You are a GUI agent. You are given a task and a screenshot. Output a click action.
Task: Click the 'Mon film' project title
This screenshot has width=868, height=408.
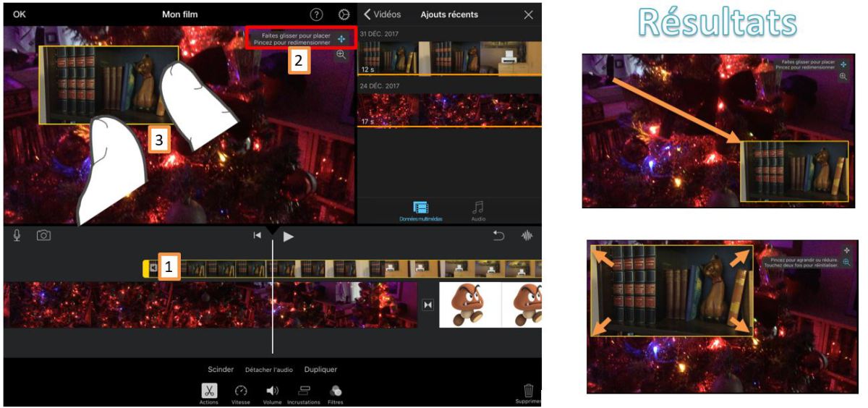pos(179,14)
